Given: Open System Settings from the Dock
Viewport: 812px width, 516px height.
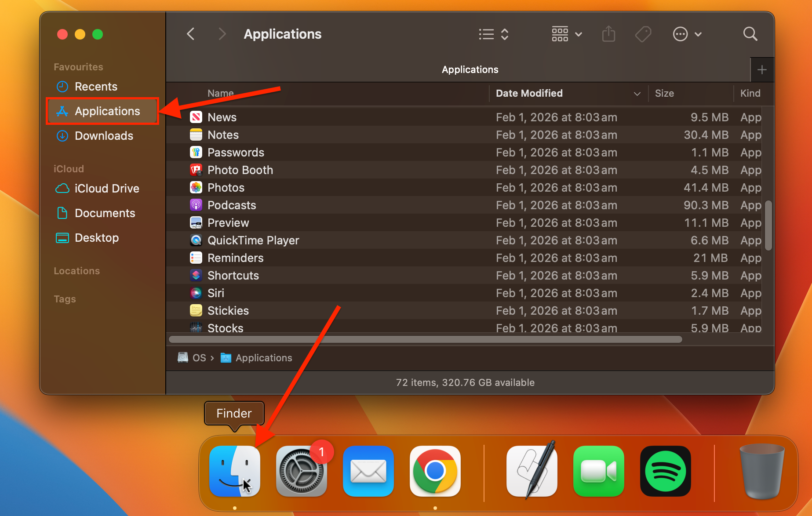Looking at the screenshot, I should tap(302, 471).
